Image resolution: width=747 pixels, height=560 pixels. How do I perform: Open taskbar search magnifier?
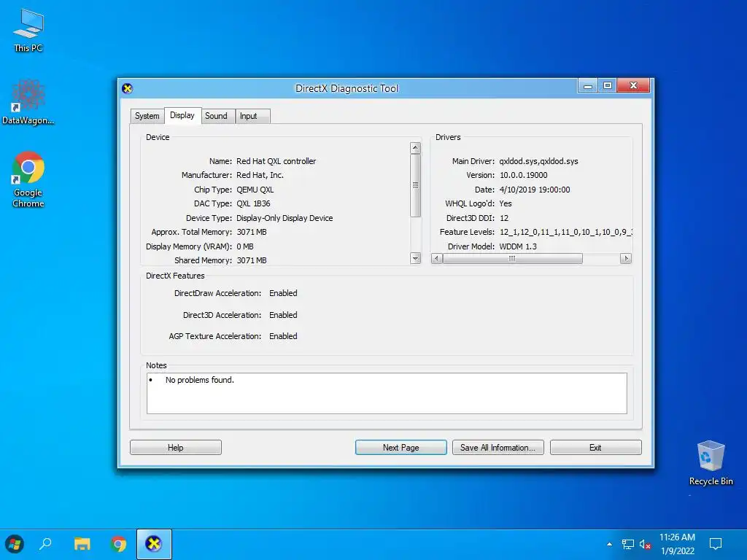tap(46, 544)
